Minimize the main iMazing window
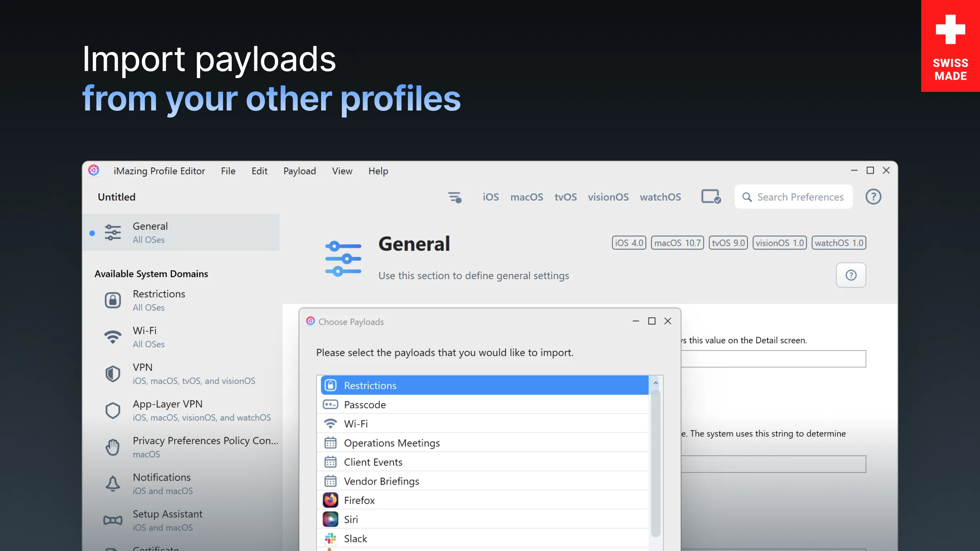Image resolution: width=980 pixels, height=551 pixels. (x=854, y=170)
